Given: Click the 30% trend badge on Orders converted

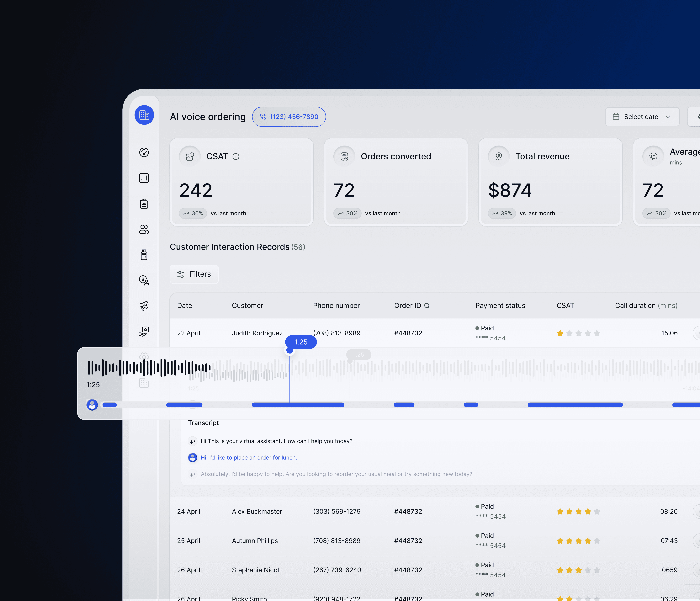Looking at the screenshot, I should [x=347, y=214].
